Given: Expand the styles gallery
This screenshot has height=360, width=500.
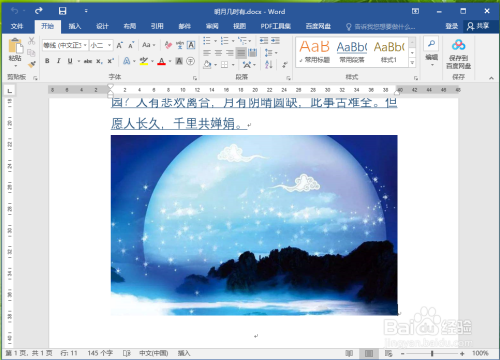Looking at the screenshot, I should [x=412, y=62].
